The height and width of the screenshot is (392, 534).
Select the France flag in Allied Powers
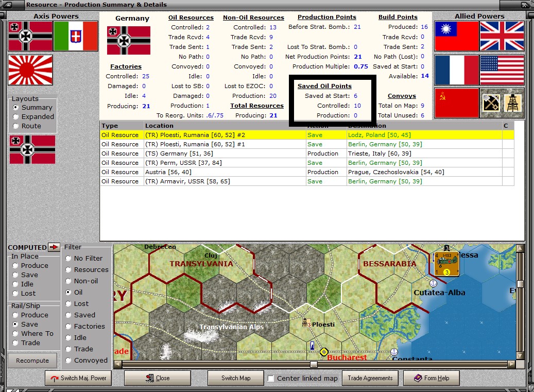point(456,70)
